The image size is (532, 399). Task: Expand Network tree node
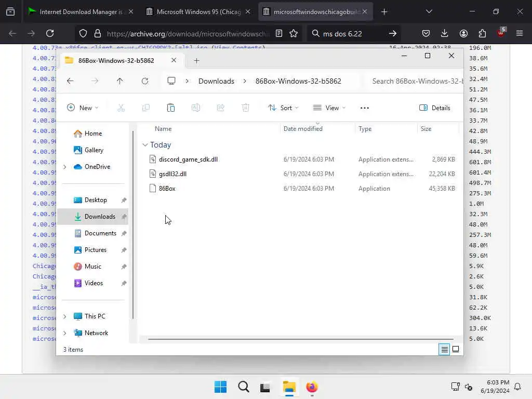[65, 333]
